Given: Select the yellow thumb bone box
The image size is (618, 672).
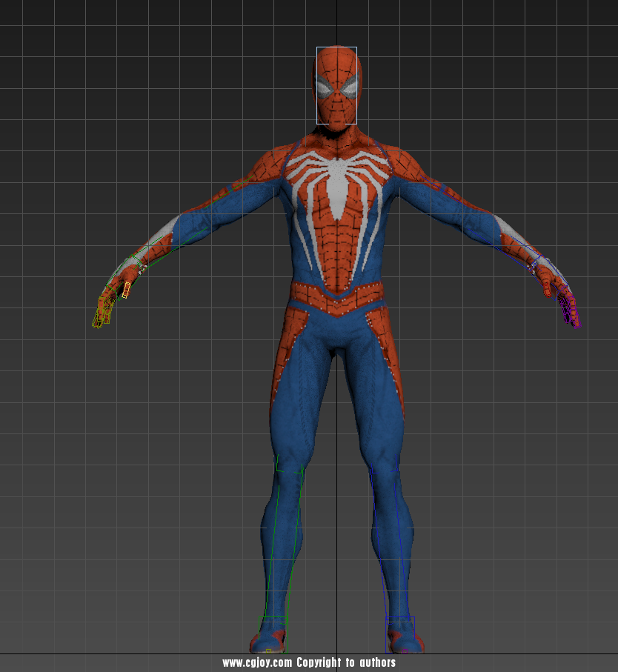Looking at the screenshot, I should tap(126, 290).
